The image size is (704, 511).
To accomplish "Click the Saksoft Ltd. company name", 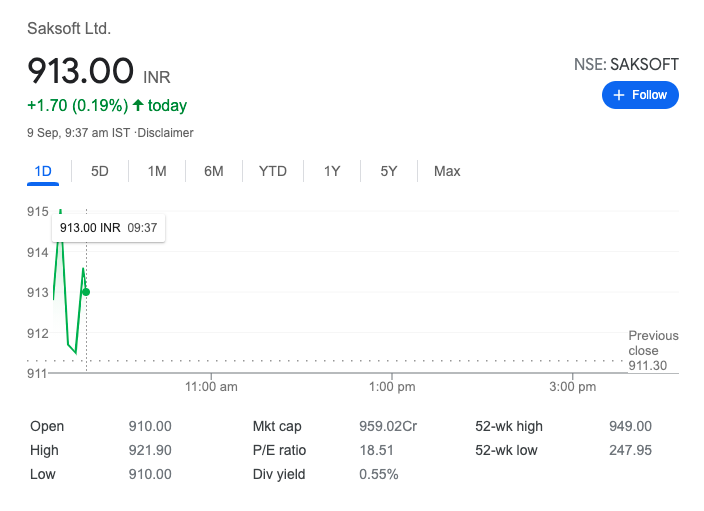I will tap(69, 29).
